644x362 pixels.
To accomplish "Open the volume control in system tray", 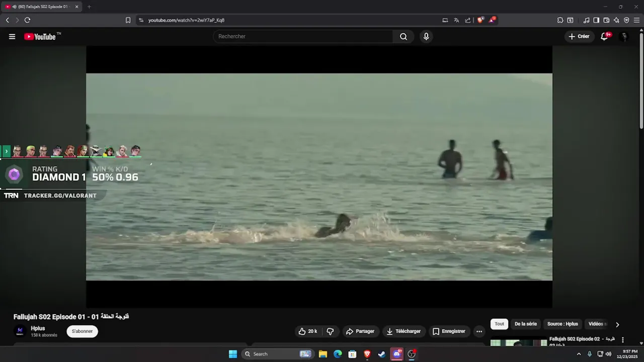I will (x=608, y=354).
